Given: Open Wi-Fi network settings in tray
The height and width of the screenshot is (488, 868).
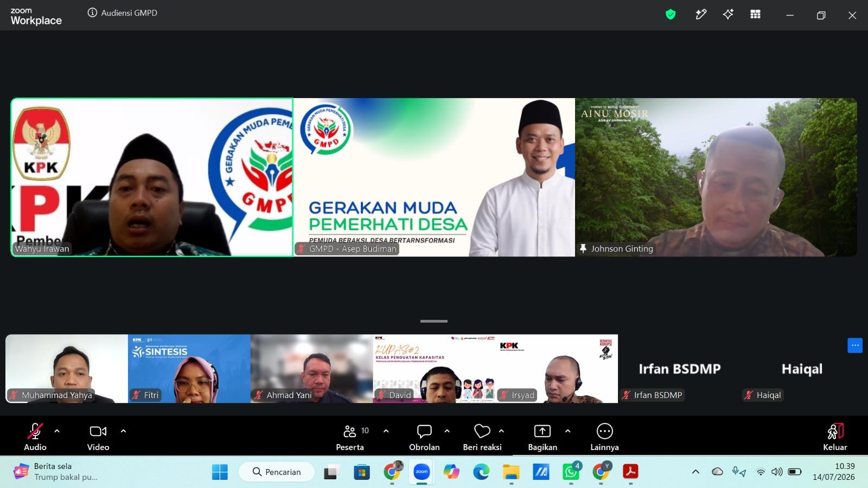Looking at the screenshot, I should [x=761, y=472].
